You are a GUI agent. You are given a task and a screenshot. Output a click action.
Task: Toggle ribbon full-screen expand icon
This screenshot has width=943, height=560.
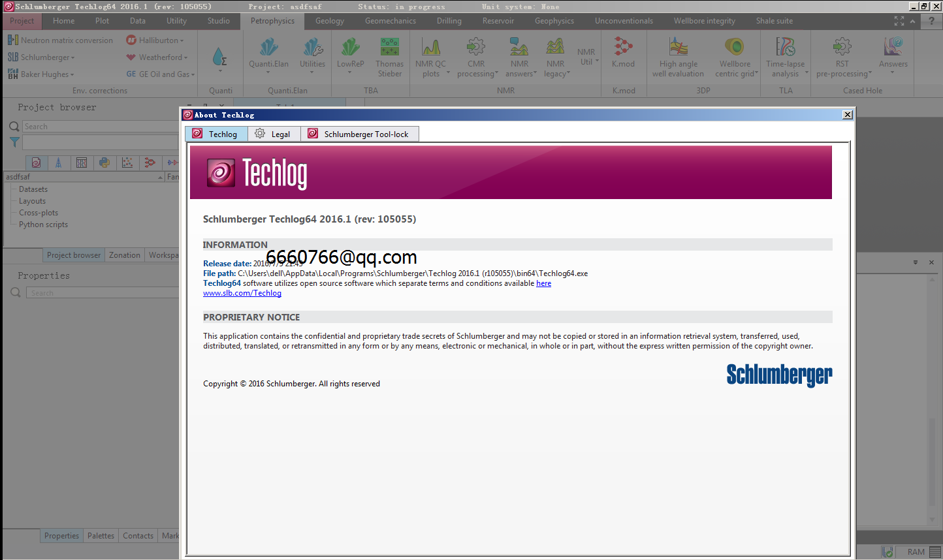[899, 21]
